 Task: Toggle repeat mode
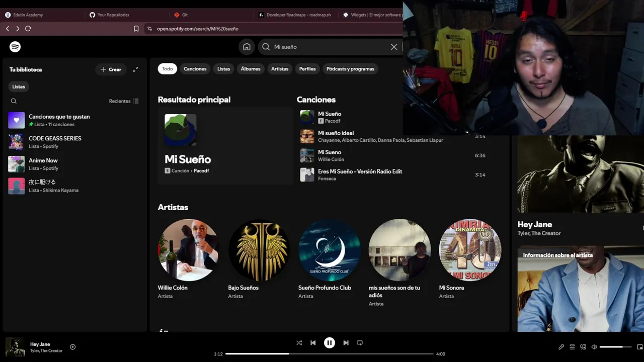click(x=360, y=343)
